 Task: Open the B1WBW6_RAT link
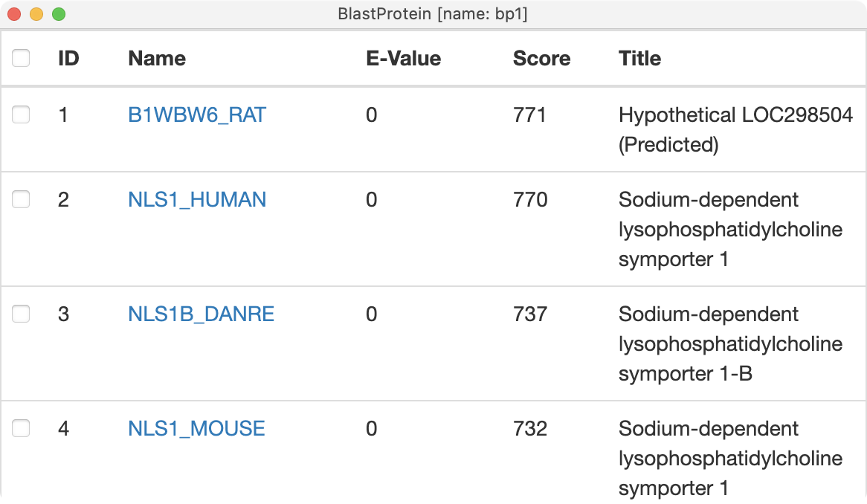point(197,115)
